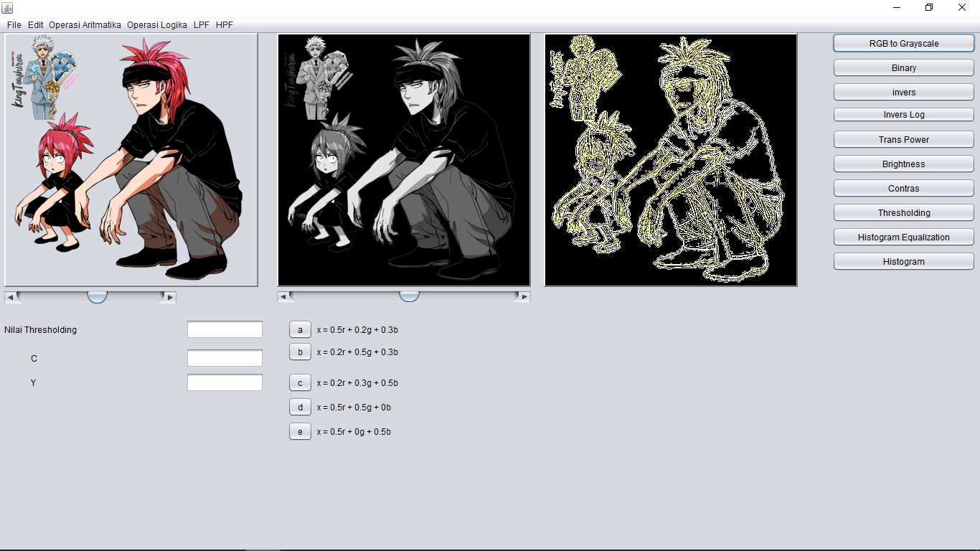Click the invers button

tap(904, 92)
